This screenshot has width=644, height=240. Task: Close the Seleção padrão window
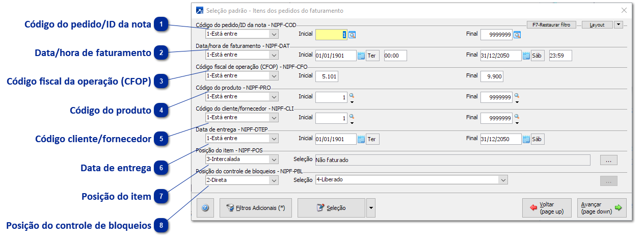[624, 10]
